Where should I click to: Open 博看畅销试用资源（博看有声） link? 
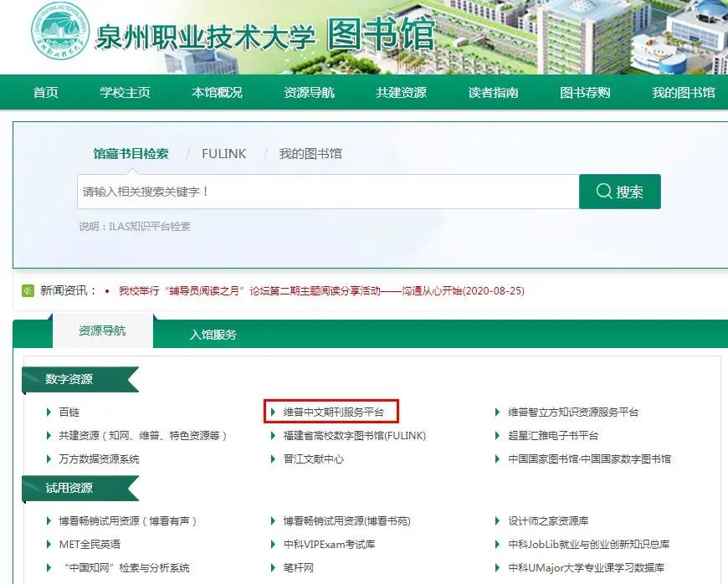click(128, 521)
